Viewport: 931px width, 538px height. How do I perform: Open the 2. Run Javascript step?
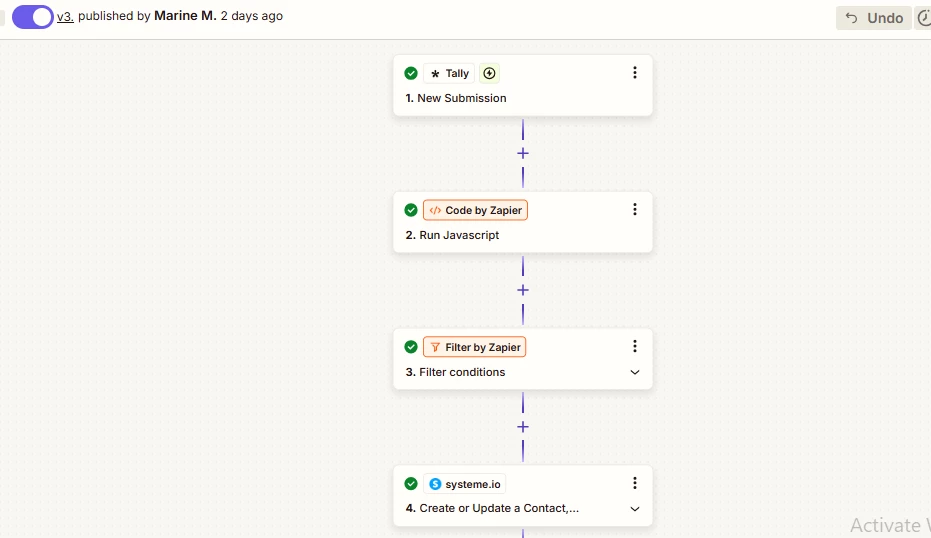(x=452, y=235)
